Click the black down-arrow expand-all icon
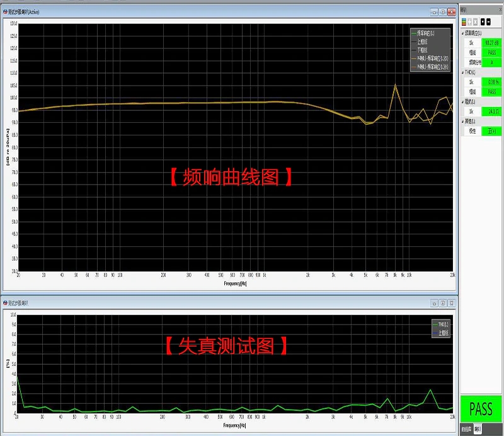 [483, 22]
